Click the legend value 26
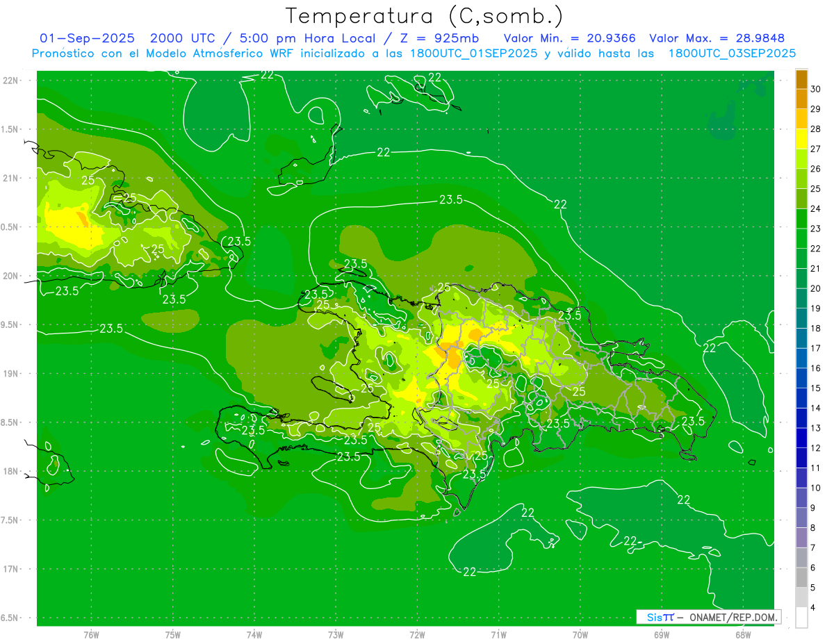The width and height of the screenshot is (834, 644). [x=816, y=169]
